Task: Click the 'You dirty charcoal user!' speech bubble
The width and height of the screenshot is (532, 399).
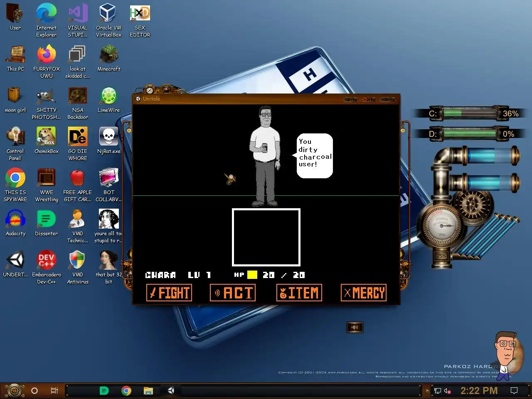Action: 315,155
